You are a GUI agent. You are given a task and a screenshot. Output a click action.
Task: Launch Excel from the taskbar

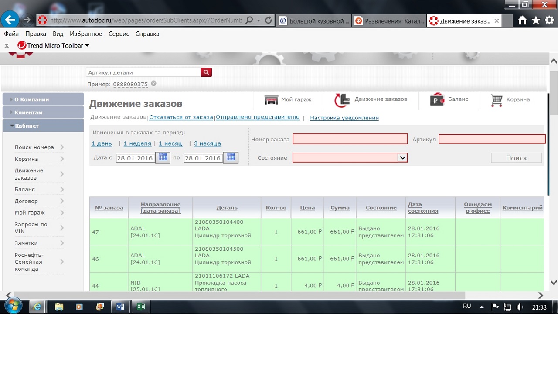[141, 307]
